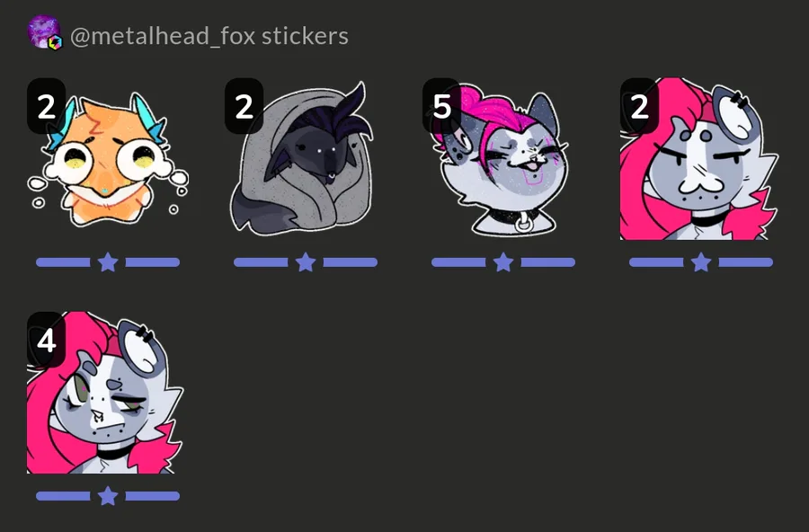Click count badge 2 on unamused sticker

click(639, 106)
